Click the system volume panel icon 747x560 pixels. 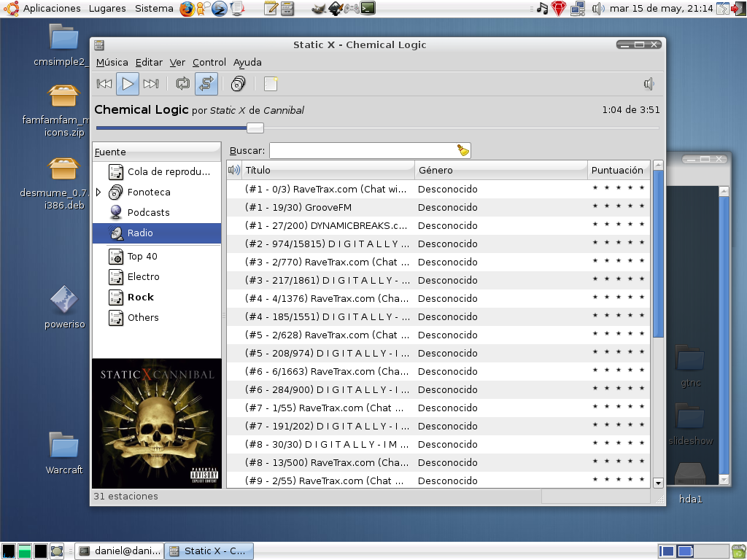click(x=598, y=9)
